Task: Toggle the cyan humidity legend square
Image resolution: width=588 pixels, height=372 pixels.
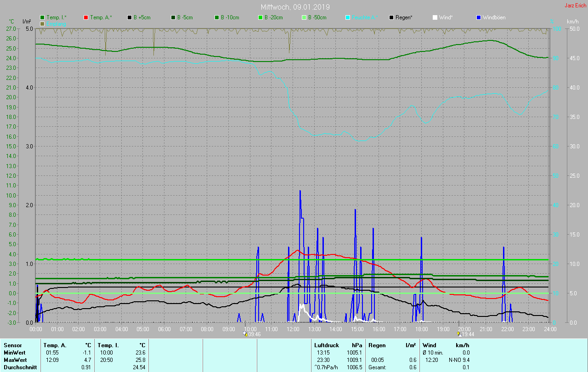Action: click(x=348, y=17)
